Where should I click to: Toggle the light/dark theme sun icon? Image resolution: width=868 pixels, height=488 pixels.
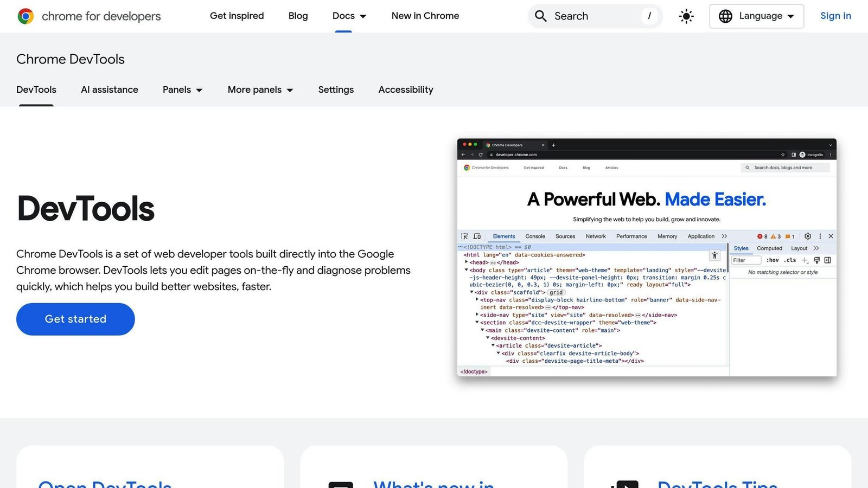pyautogui.click(x=686, y=16)
